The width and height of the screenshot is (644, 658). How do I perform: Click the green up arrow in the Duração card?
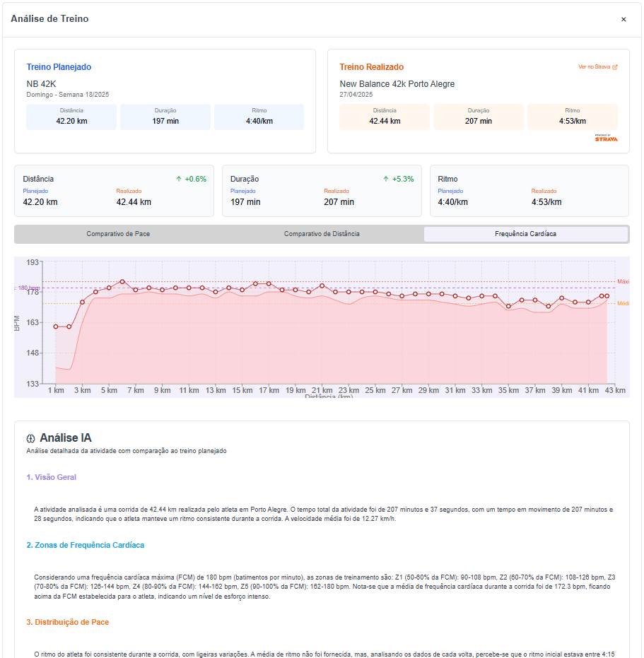tap(386, 180)
